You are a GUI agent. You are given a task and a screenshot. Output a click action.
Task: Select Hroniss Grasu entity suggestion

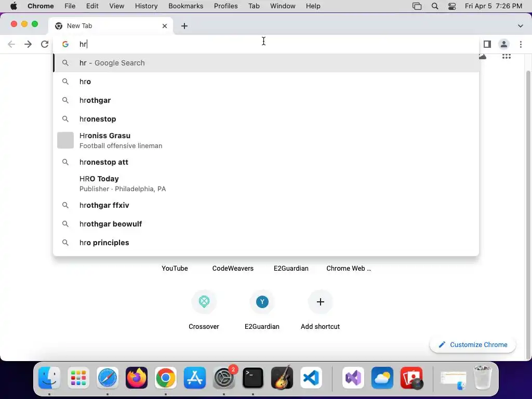point(266,140)
